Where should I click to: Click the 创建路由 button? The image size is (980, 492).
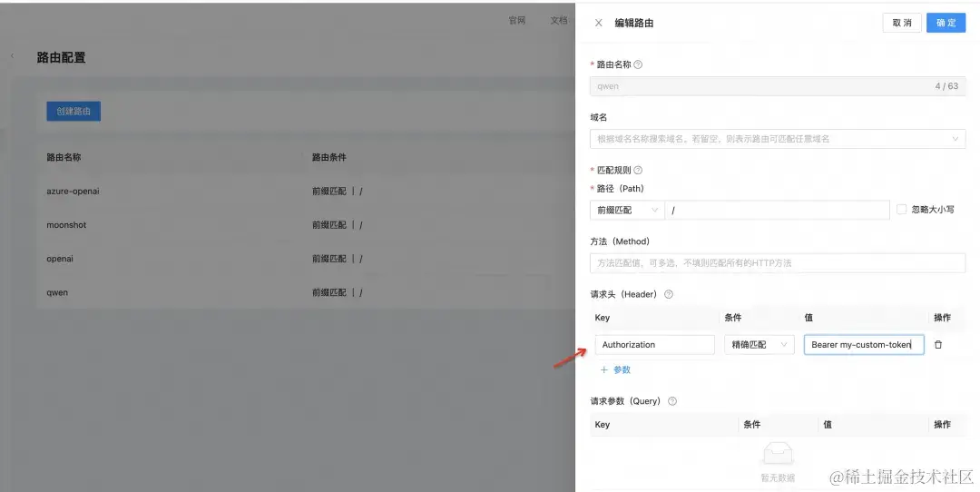pos(73,112)
